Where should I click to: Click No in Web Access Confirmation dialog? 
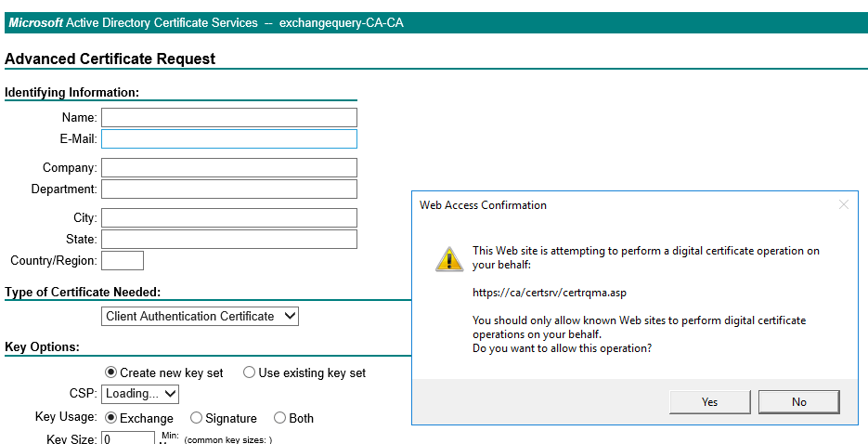[798, 402]
